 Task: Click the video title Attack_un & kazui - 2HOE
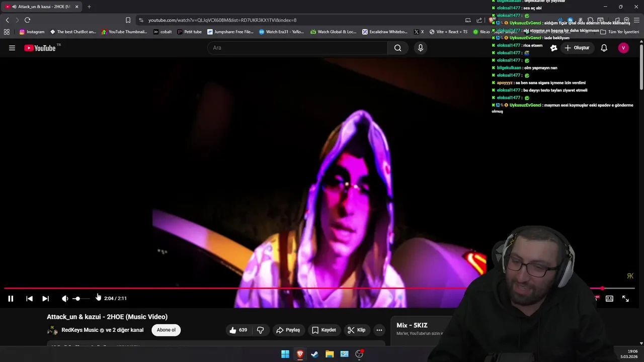[107, 317]
